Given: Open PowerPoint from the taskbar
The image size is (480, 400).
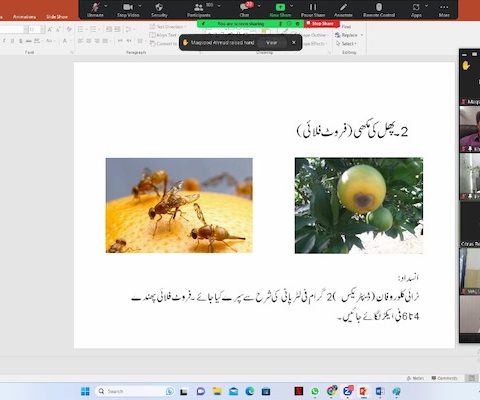Looking at the screenshot, I should point(363,391).
